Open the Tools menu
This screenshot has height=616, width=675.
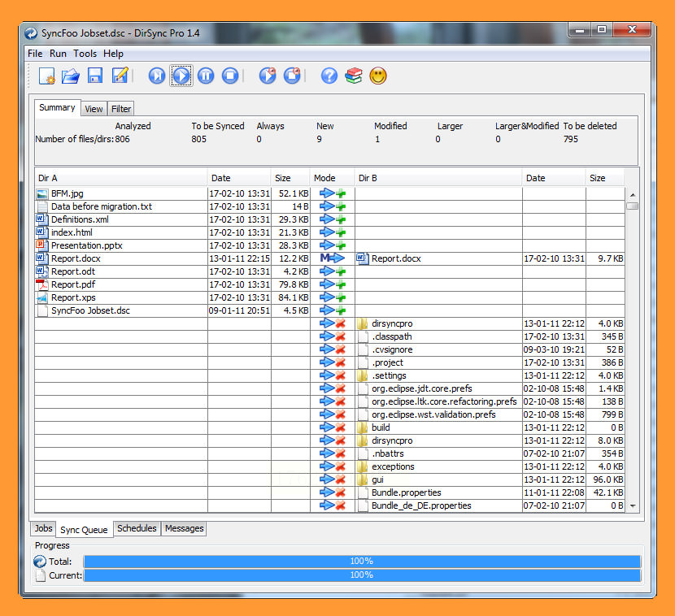(85, 54)
